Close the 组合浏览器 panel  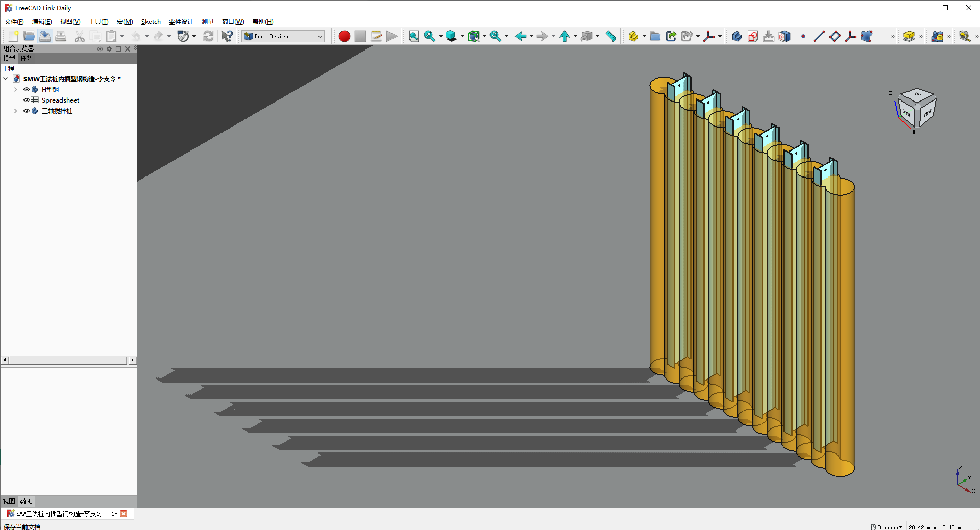coord(128,49)
